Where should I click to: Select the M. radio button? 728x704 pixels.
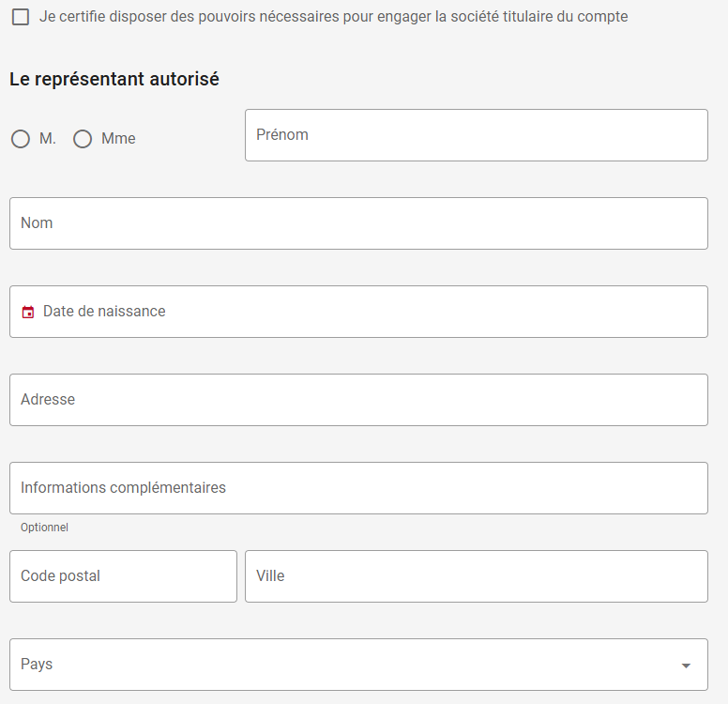[x=21, y=139]
